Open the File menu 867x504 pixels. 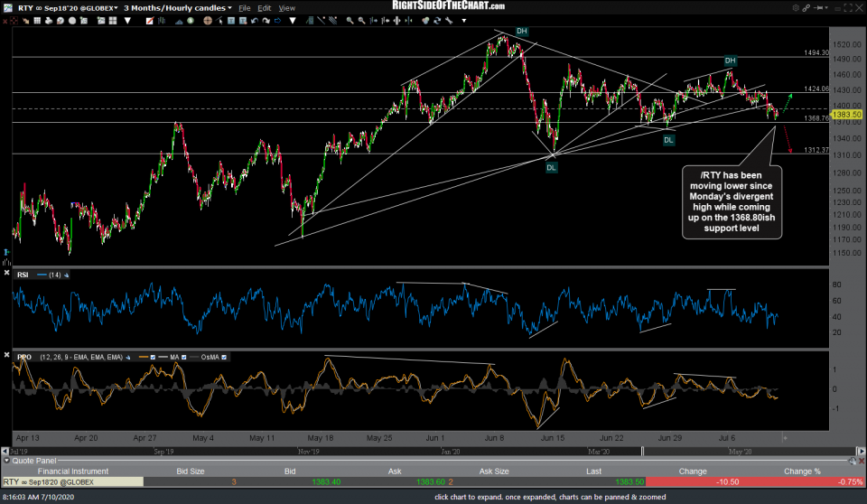[x=244, y=7]
